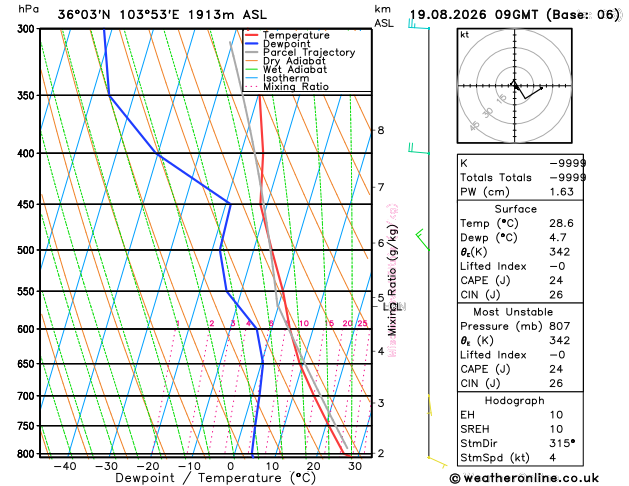Click the '700' pressure axis label
The width and height of the screenshot is (629, 486).
click(28, 396)
